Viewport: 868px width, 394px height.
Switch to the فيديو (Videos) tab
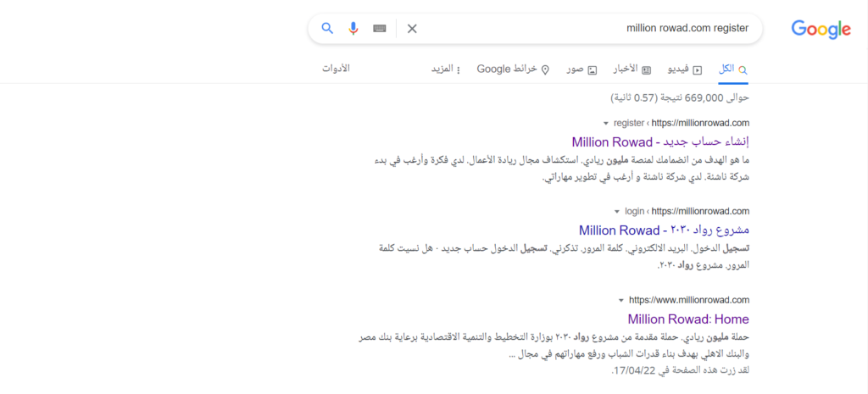click(x=685, y=69)
